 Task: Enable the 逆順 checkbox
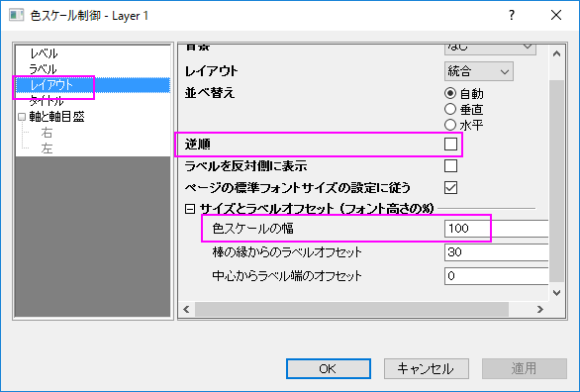click(x=450, y=145)
